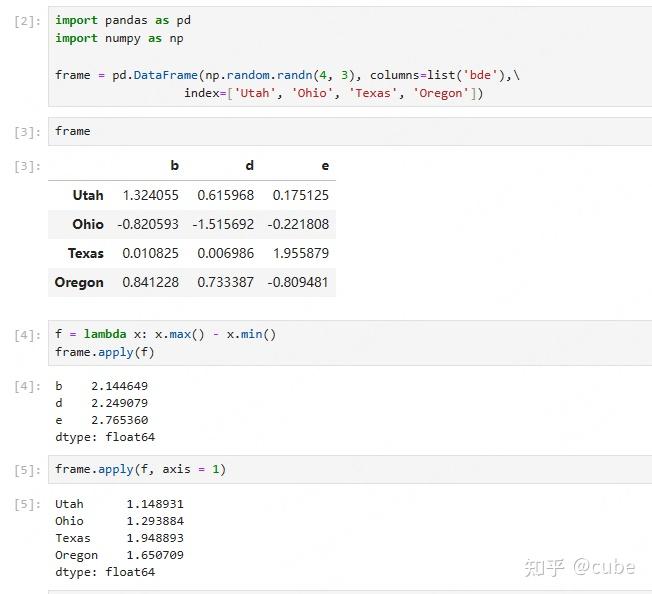Select the input prompt [4]
The width and height of the screenshot is (652, 594).
pyautogui.click(x=28, y=335)
